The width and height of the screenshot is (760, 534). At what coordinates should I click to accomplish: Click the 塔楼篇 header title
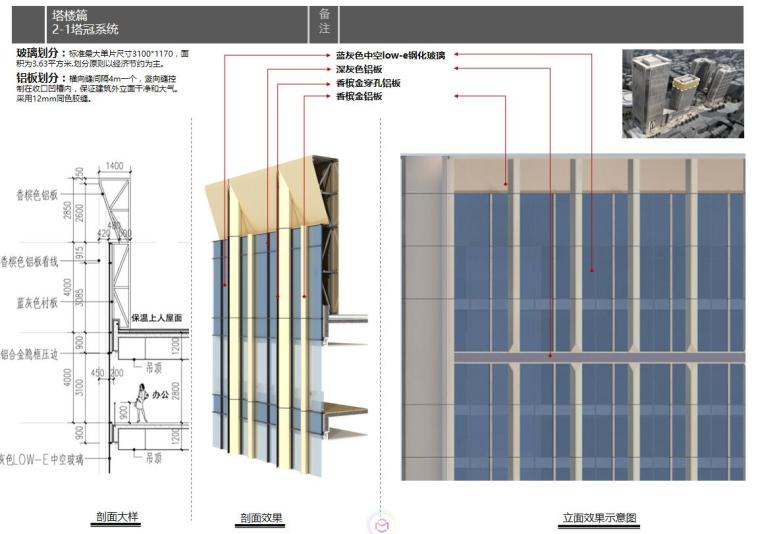click(71, 16)
